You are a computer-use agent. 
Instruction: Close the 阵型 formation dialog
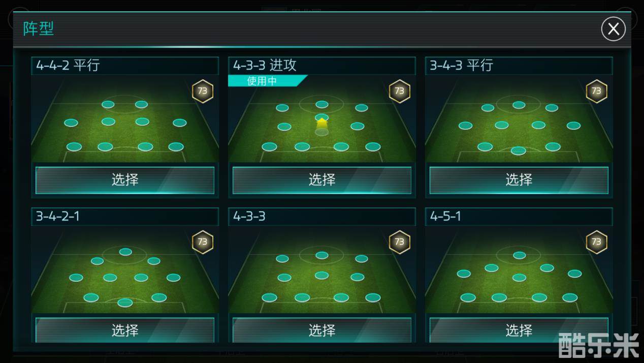click(613, 28)
